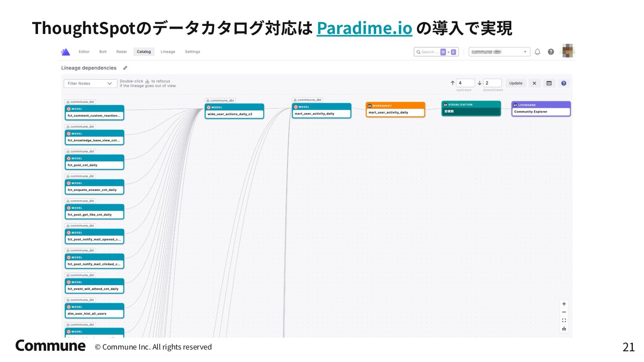Select the 投稿数 visualization node
Screen dimensions: 644x362
471,109
